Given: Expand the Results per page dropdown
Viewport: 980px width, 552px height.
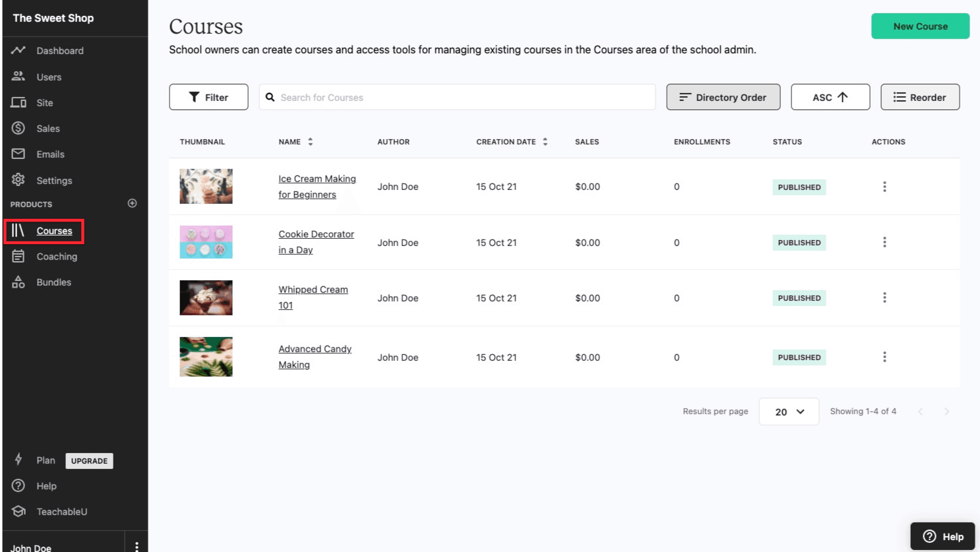Looking at the screenshot, I should 789,411.
